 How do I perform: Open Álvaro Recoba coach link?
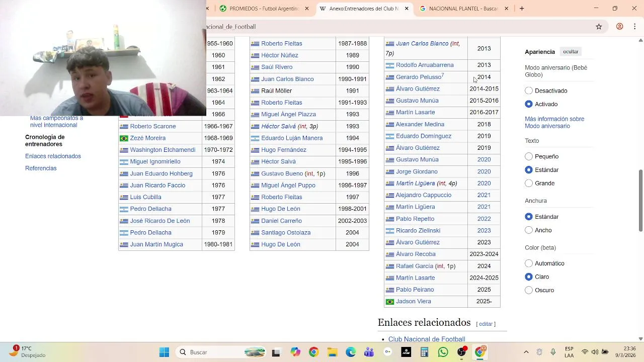416,254
